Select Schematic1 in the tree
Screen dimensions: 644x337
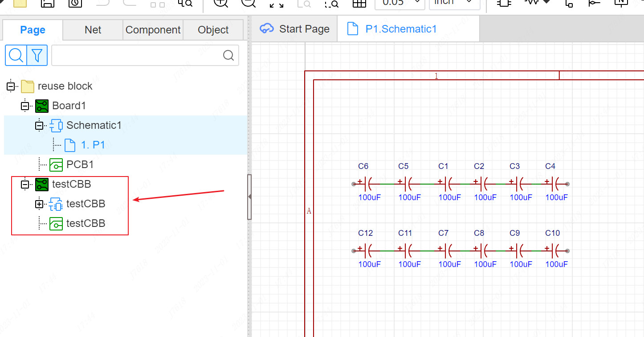tap(94, 125)
